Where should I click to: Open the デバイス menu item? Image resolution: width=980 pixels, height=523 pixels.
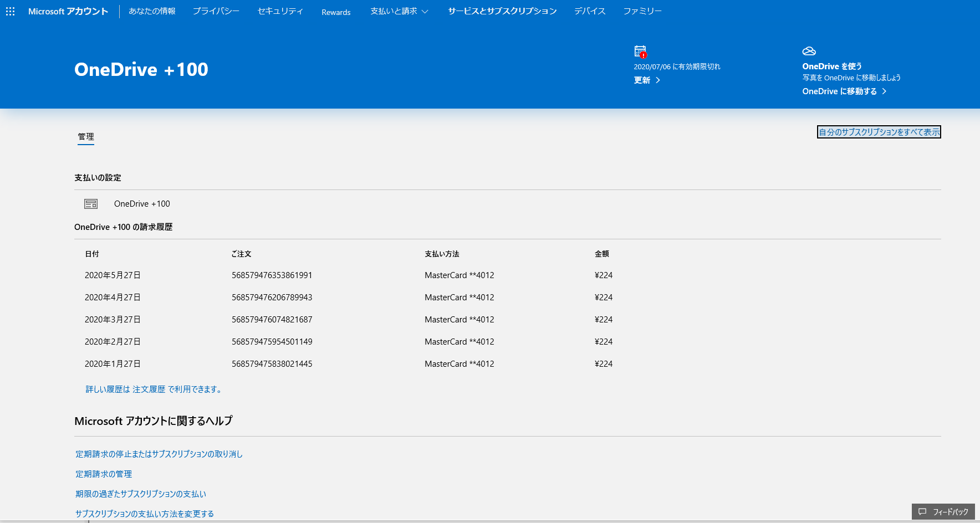coord(590,11)
